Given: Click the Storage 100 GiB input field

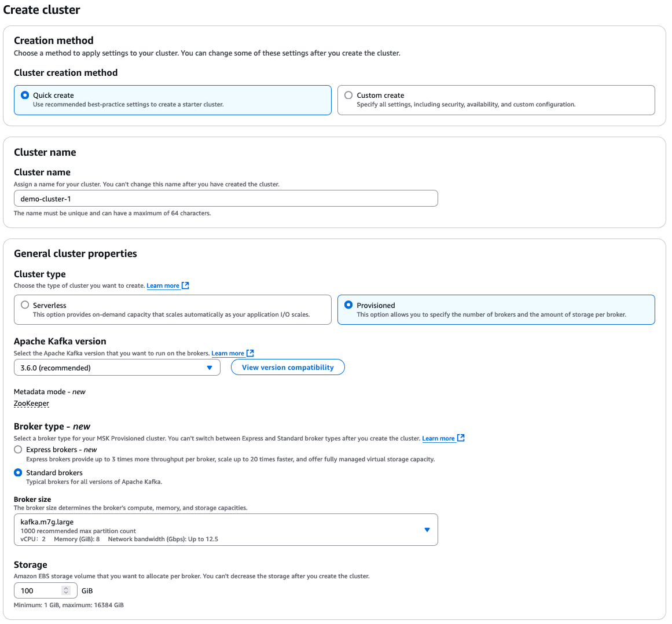Looking at the screenshot, I should pyautogui.click(x=45, y=590).
